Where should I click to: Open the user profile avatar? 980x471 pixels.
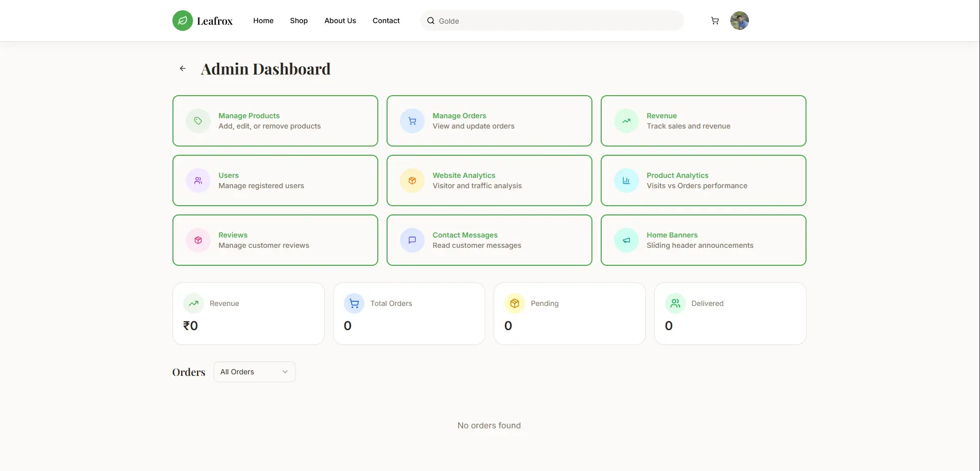[740, 21]
